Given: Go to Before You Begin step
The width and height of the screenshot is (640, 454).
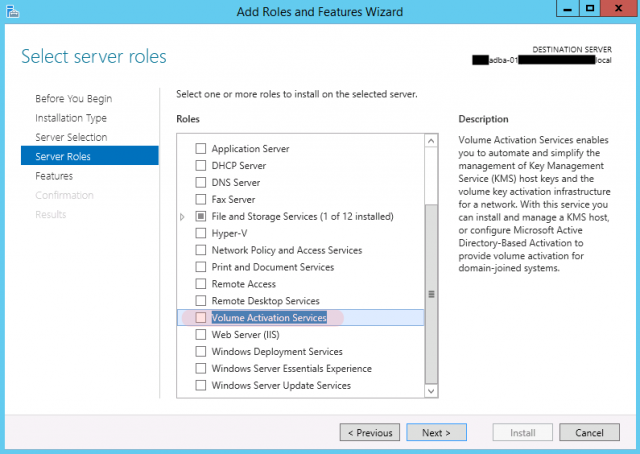Looking at the screenshot, I should [x=73, y=99].
